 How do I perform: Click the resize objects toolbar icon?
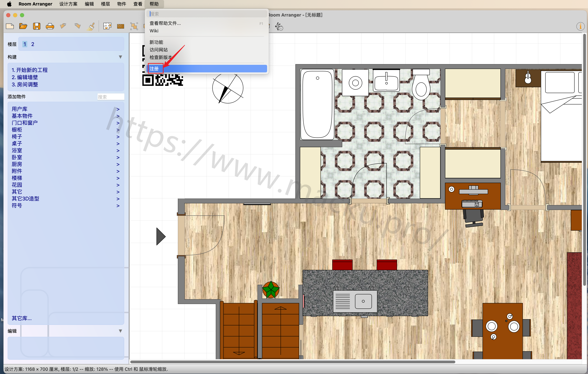[134, 26]
